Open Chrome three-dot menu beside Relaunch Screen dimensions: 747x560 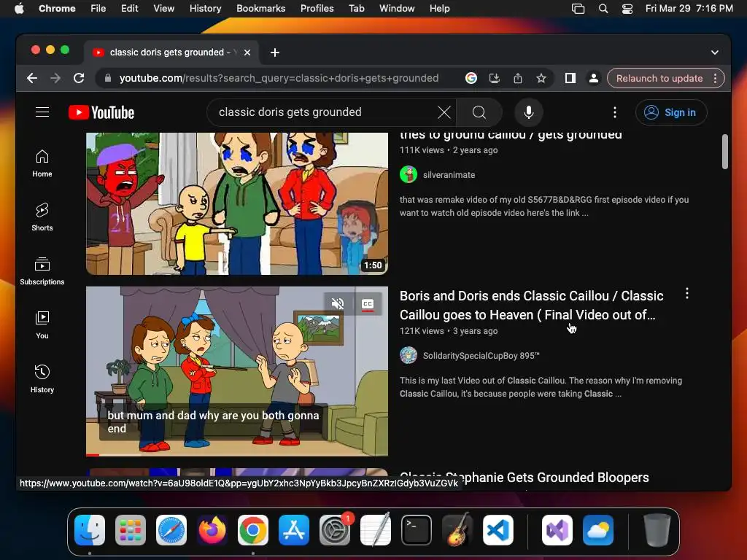click(x=715, y=78)
